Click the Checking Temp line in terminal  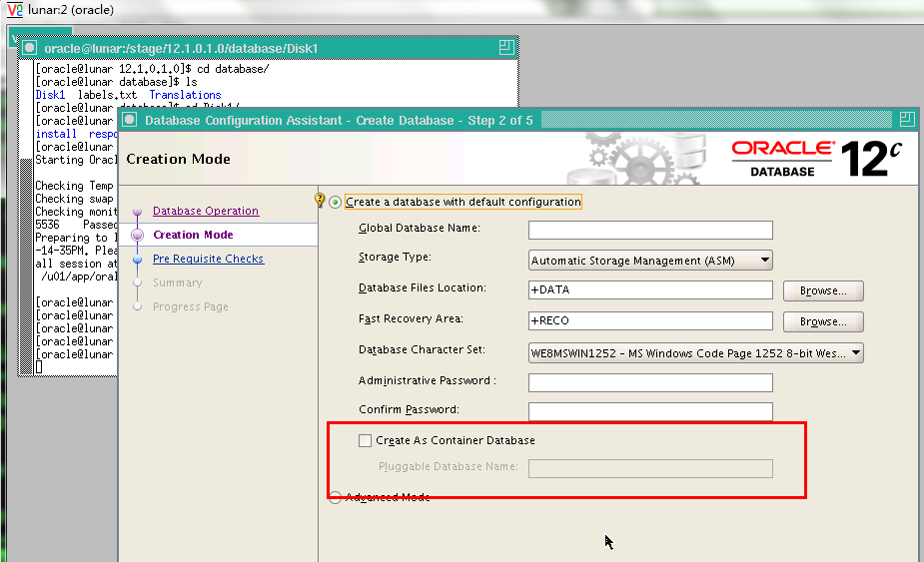tap(74, 186)
